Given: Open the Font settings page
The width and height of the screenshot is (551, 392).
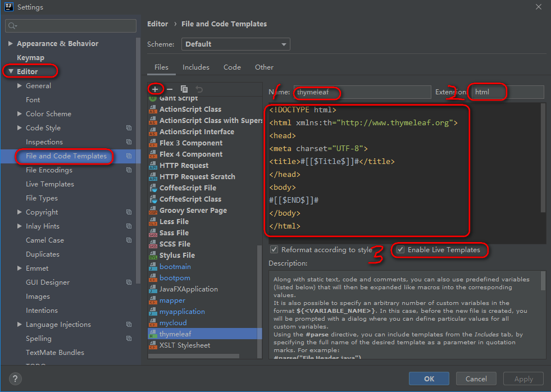Looking at the screenshot, I should (x=33, y=100).
